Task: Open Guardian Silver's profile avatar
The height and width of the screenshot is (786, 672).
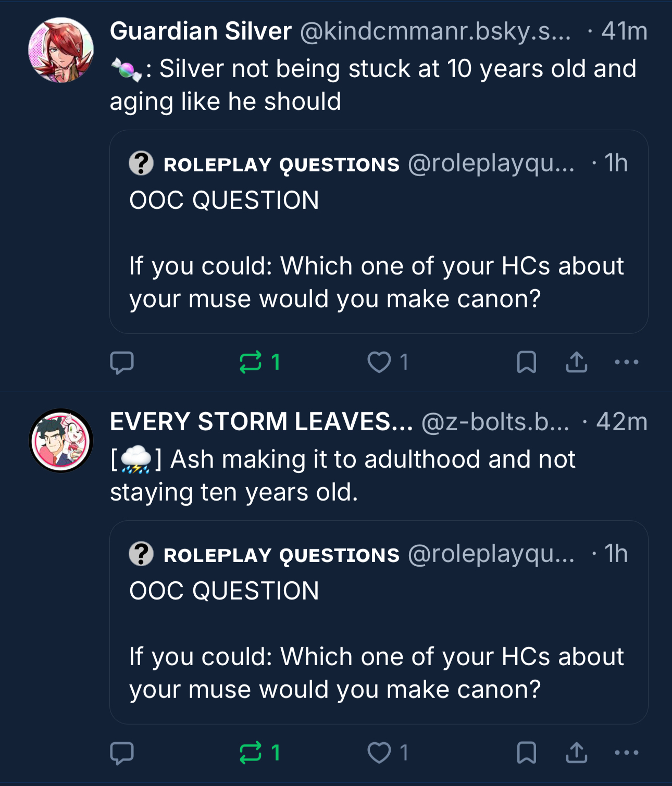Action: pos(61,50)
